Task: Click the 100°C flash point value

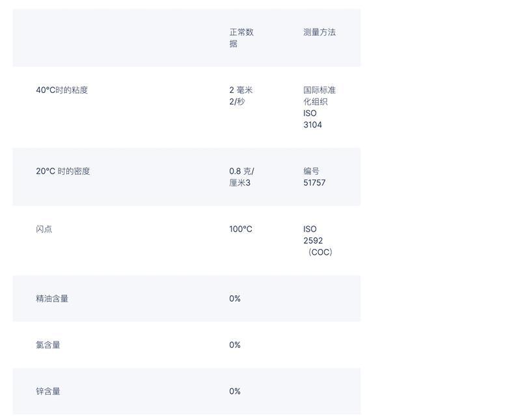Action: click(x=241, y=229)
